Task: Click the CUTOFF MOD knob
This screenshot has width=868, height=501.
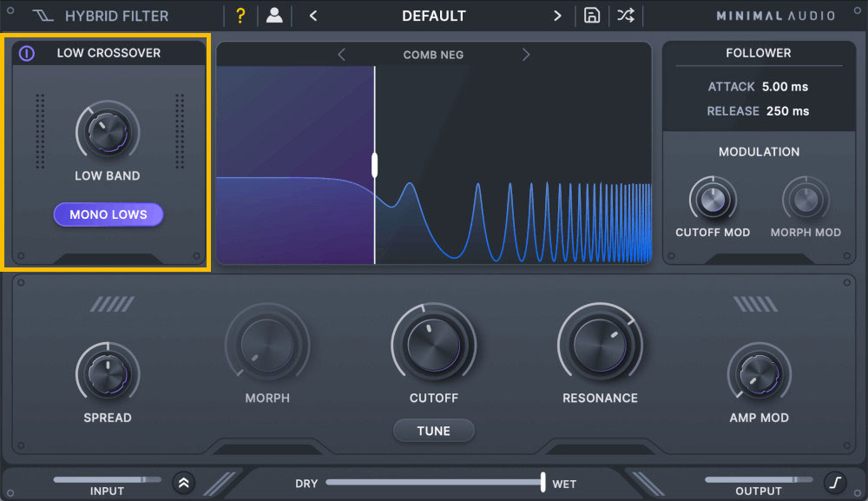Action: 713,200
